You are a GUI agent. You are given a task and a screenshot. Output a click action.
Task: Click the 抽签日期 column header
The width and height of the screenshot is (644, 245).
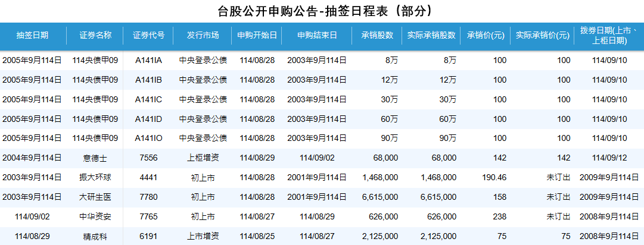click(x=32, y=35)
